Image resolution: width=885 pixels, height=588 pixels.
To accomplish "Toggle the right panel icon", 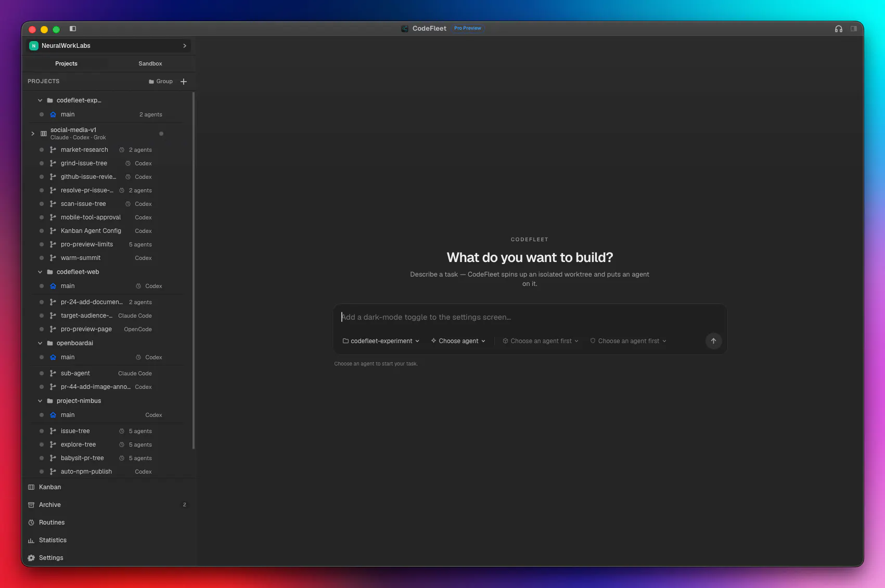I will tap(854, 29).
